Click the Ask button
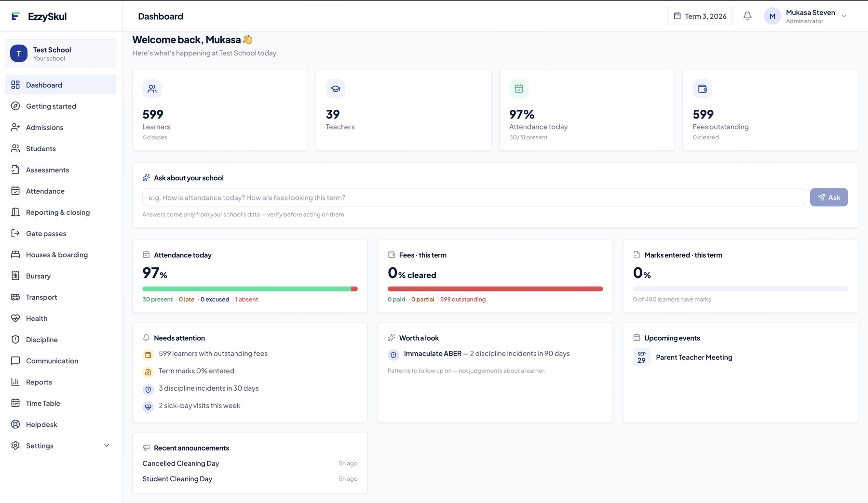Viewport: 868px width, 503px height. (x=828, y=197)
